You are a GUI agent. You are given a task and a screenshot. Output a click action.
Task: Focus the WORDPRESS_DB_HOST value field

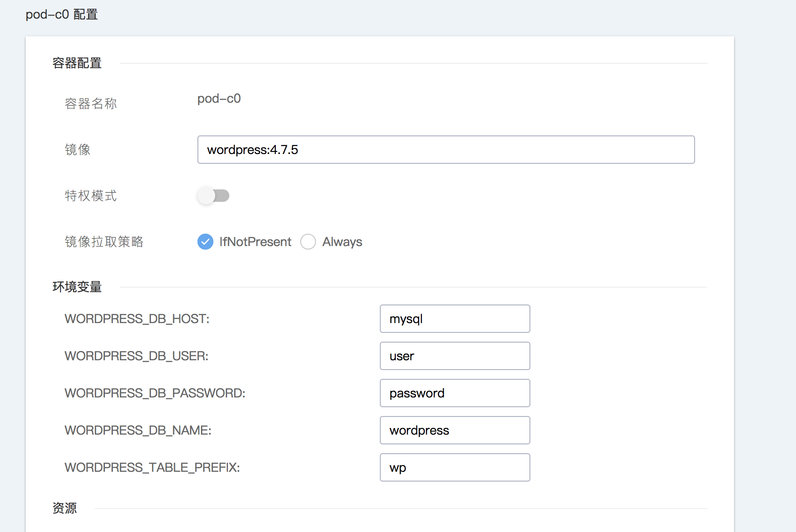[x=455, y=319]
